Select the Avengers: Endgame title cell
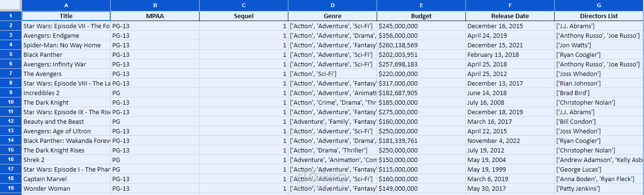The height and width of the screenshot is (195, 644). [x=66, y=35]
